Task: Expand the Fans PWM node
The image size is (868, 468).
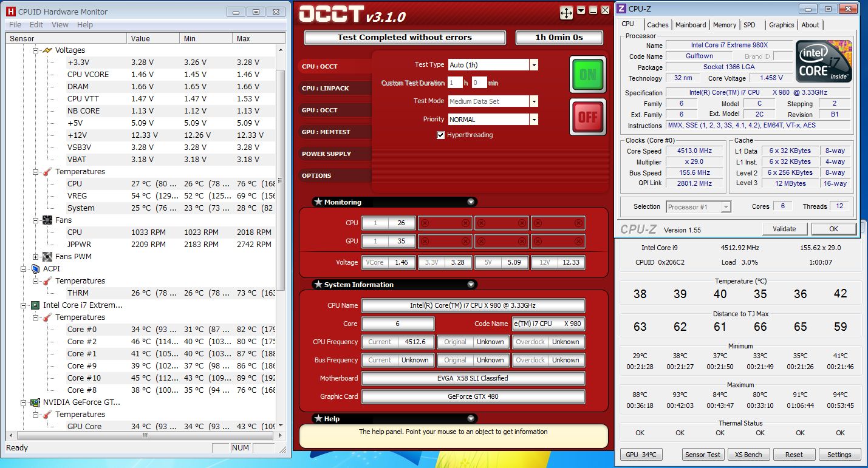Action: 35,257
